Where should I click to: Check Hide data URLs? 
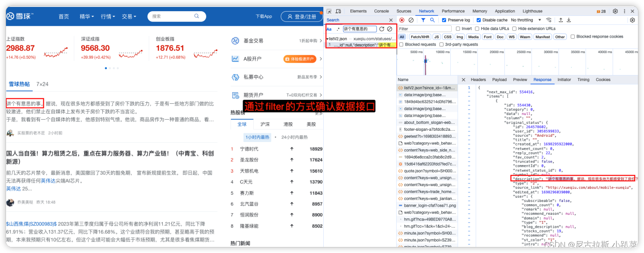[477, 29]
